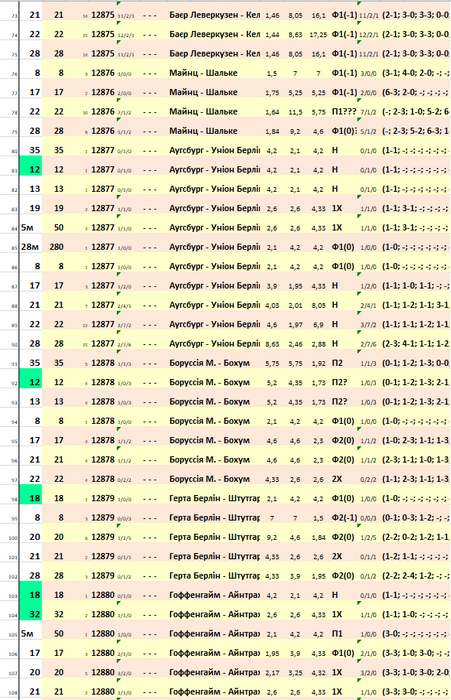Select the 11,5 odds cell in Майнц - Шальке row
451x700 pixels.
[295, 112]
